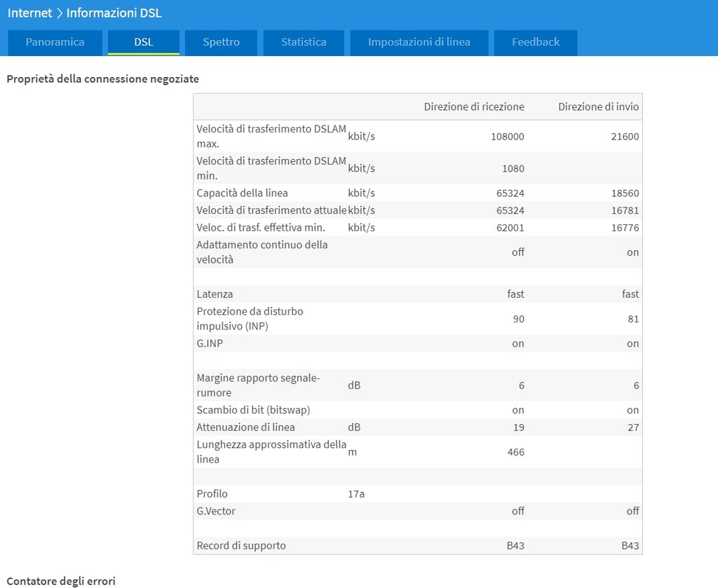Click the Proprietà della connessione negoziate heading
Viewport: 718px width, 588px height.
102,79
